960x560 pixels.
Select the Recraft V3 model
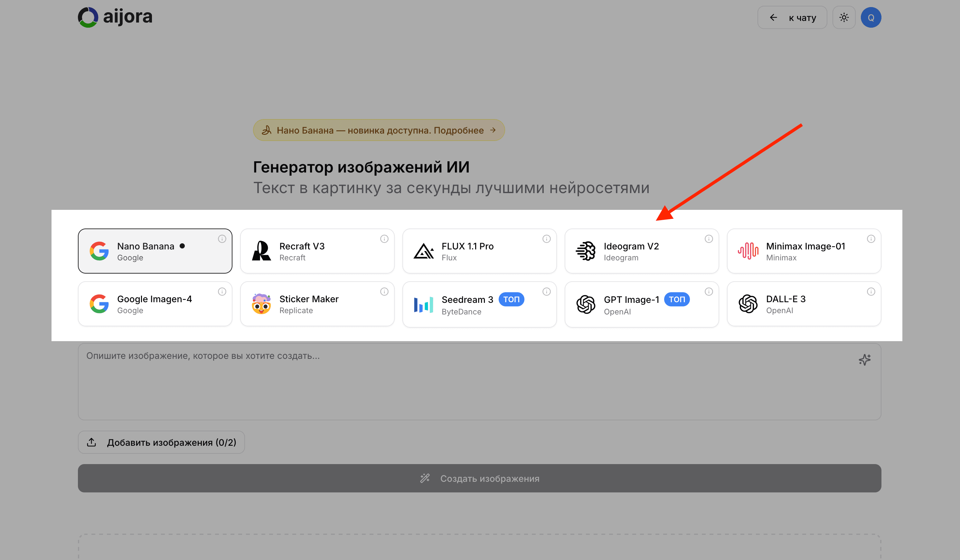[317, 251]
